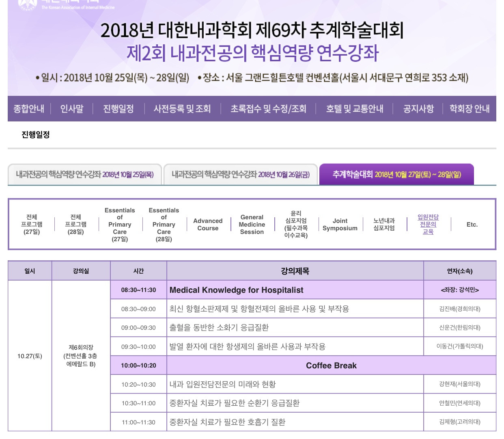Click the 08:30~11:30 session time
The image size is (504, 439).
tap(138, 290)
